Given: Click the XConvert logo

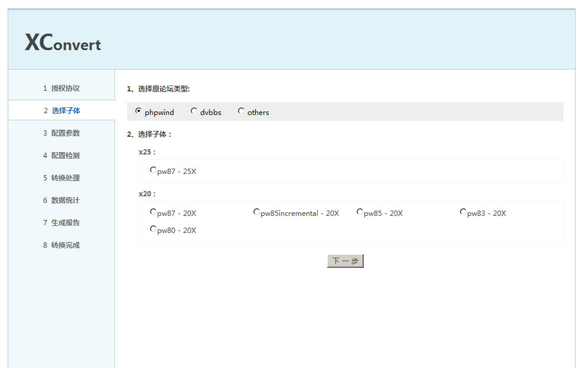Looking at the screenshot, I should (x=63, y=42).
